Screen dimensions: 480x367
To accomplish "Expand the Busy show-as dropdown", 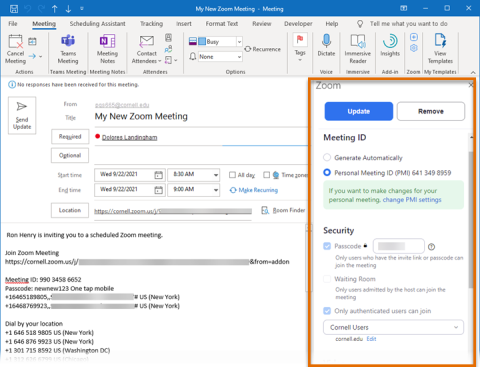I will [x=239, y=42].
